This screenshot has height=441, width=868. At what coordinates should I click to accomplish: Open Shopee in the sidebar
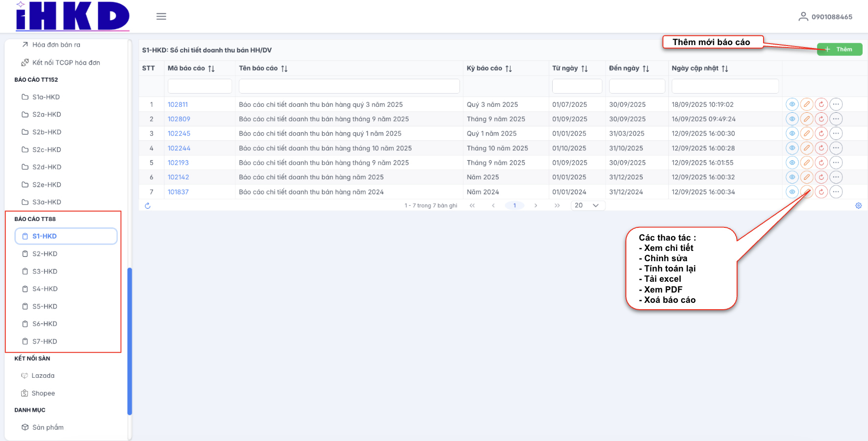point(43,393)
